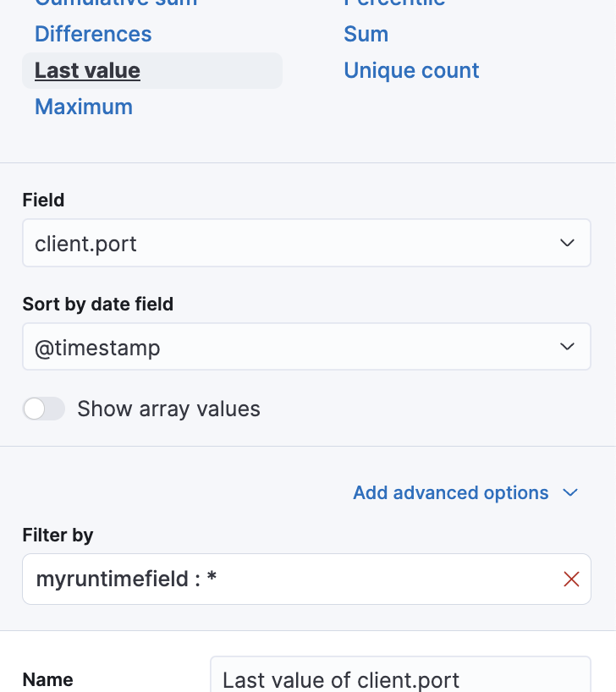616x692 pixels.
Task: Select the Last value function
Action: click(x=87, y=71)
